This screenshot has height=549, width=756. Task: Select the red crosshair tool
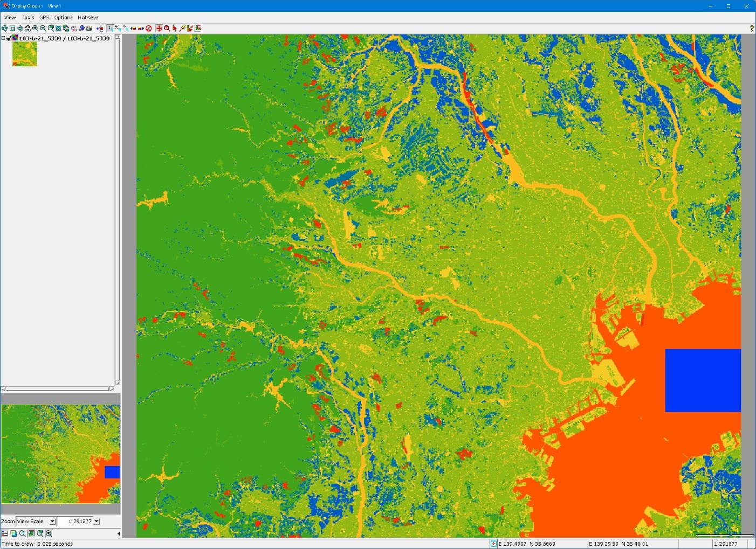click(159, 29)
